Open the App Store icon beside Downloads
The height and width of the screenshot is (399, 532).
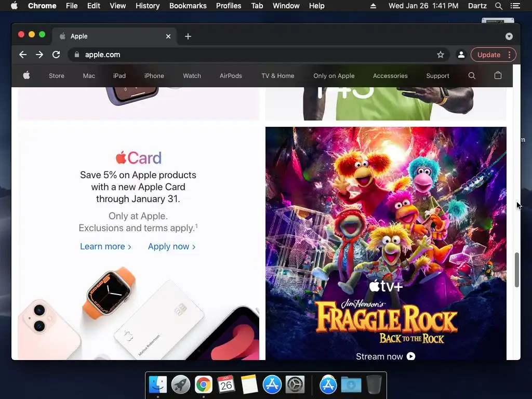click(x=328, y=385)
